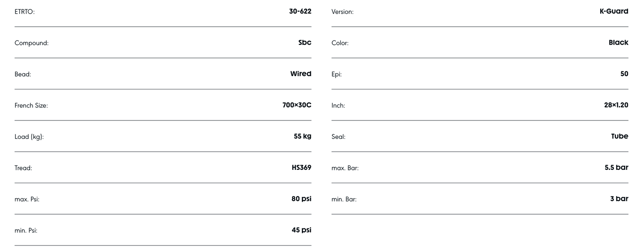Click the Seal value Tube
Screen dimensions: 644x252
point(620,136)
